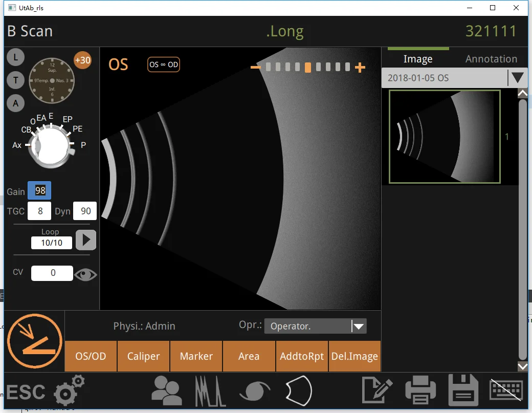The width and height of the screenshot is (532, 413).
Task: Print using the printer icon
Action: (420, 391)
